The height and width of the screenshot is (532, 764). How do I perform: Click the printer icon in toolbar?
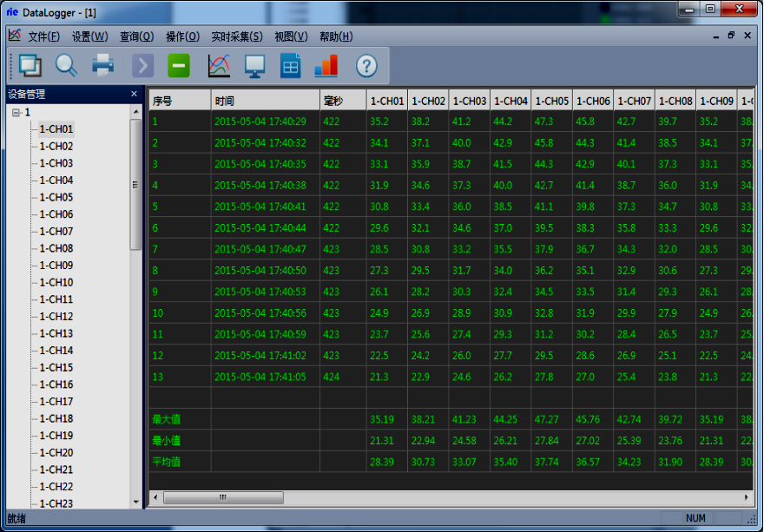click(x=103, y=65)
